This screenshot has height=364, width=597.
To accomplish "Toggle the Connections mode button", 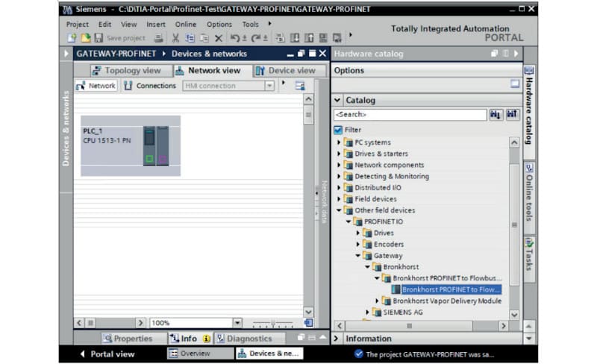I will point(150,86).
